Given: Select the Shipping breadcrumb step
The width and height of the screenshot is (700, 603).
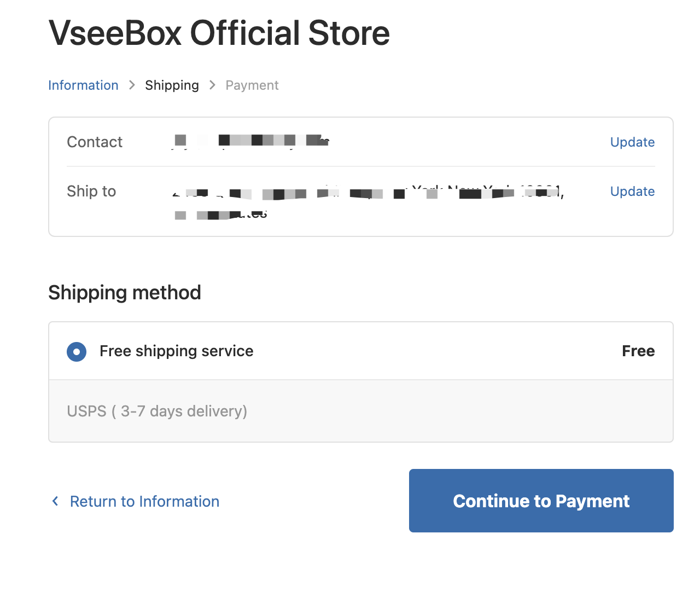Looking at the screenshot, I should tap(172, 85).
